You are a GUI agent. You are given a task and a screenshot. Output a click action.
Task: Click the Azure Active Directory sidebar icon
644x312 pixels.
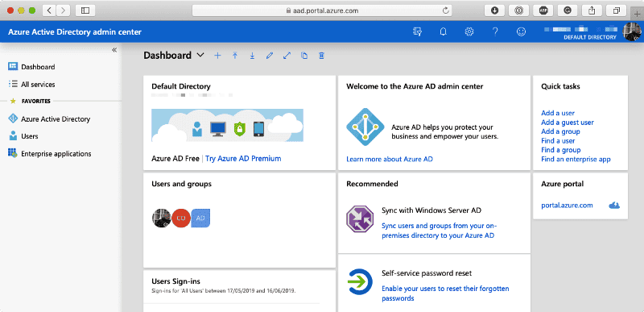point(13,119)
